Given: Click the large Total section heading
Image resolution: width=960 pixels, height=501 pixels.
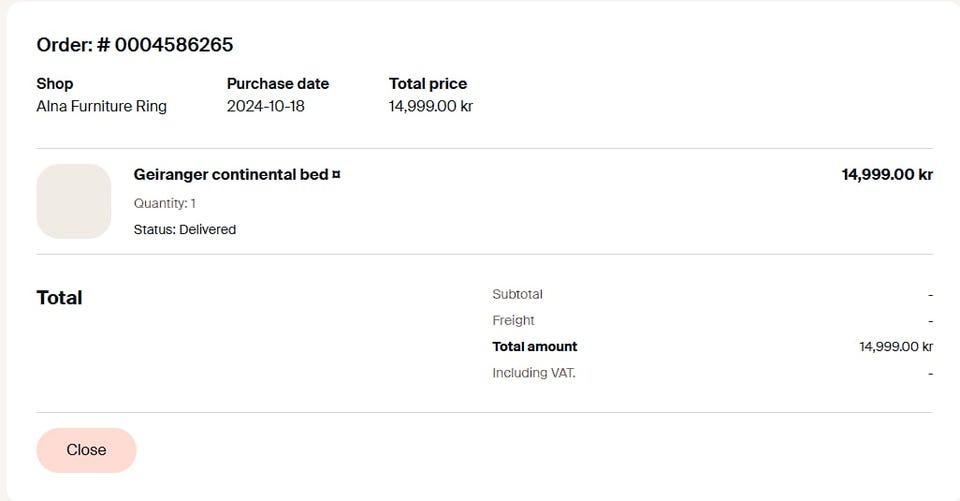Looking at the screenshot, I should coord(60,298).
